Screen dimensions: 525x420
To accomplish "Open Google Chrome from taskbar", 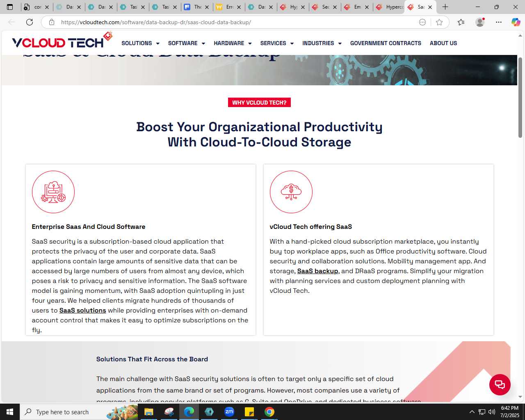I will click(269, 412).
